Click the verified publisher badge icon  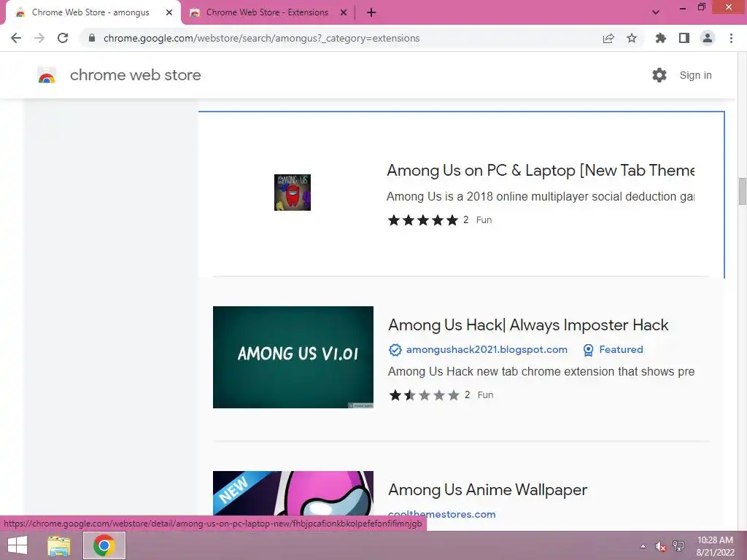click(x=395, y=350)
